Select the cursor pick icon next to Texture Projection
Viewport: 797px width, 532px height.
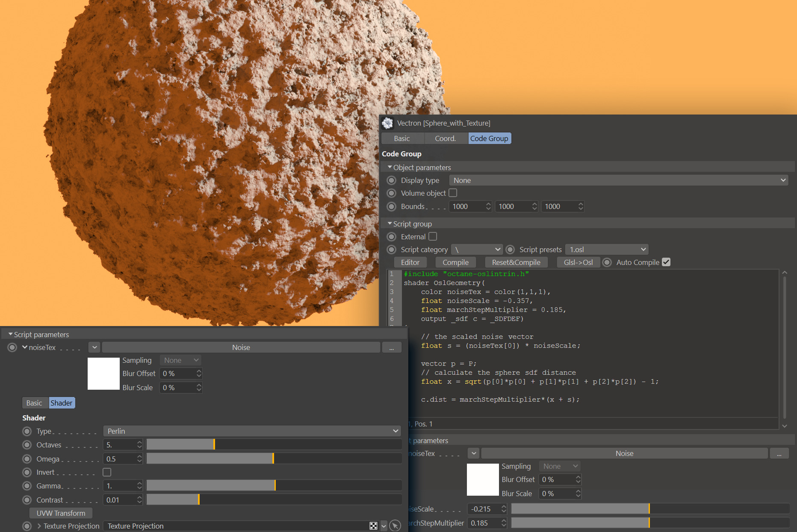click(395, 526)
